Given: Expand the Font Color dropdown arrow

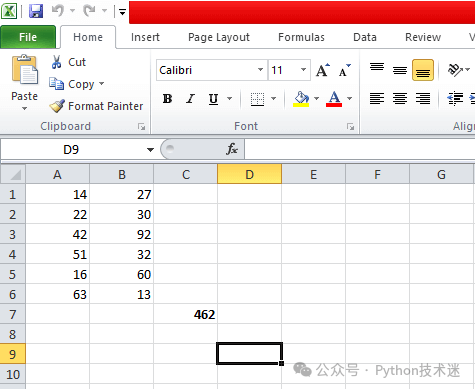Looking at the screenshot, I should coord(349,99).
